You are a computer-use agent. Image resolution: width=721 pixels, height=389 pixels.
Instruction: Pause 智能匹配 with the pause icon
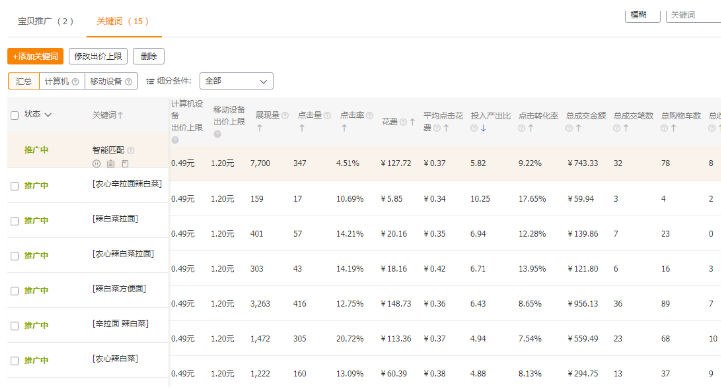(x=96, y=163)
